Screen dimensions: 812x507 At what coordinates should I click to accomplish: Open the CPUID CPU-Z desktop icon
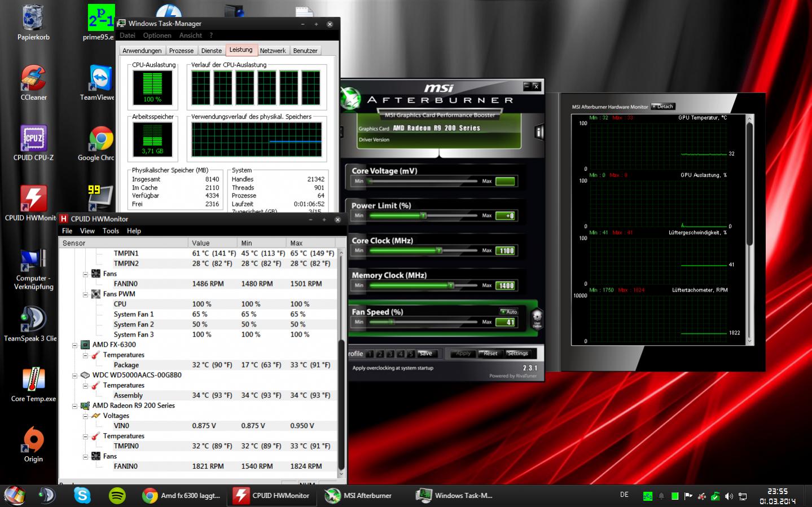click(33, 143)
